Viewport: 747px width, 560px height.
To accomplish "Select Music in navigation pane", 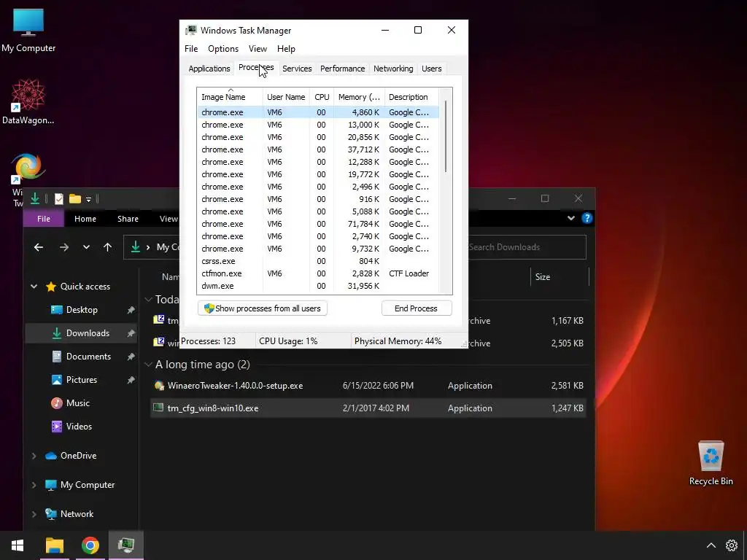I will (x=77, y=402).
